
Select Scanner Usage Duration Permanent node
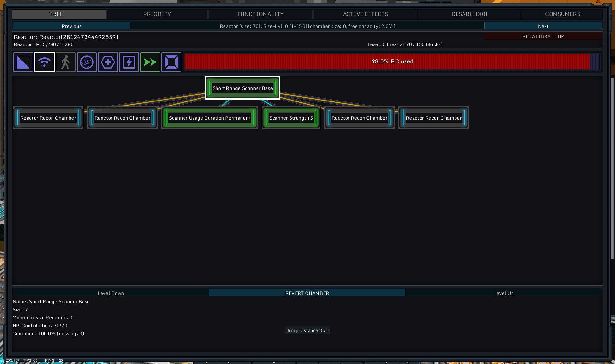[x=209, y=118]
